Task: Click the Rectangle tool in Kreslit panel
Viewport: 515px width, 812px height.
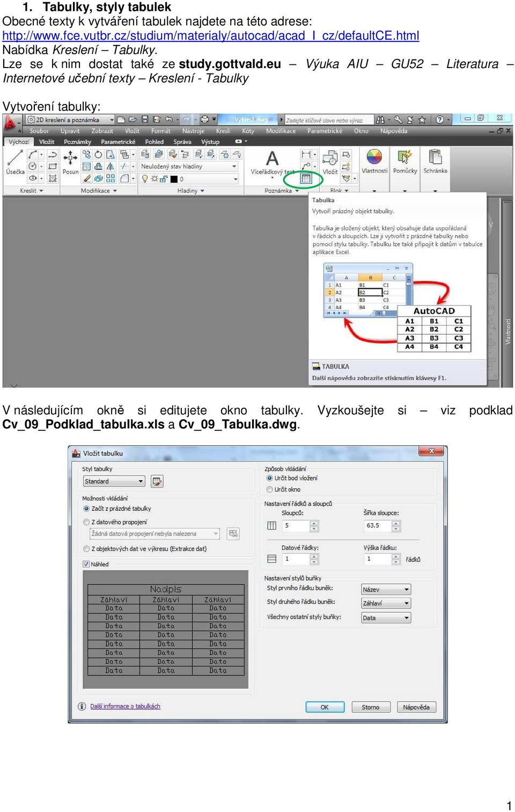Action: (53, 167)
